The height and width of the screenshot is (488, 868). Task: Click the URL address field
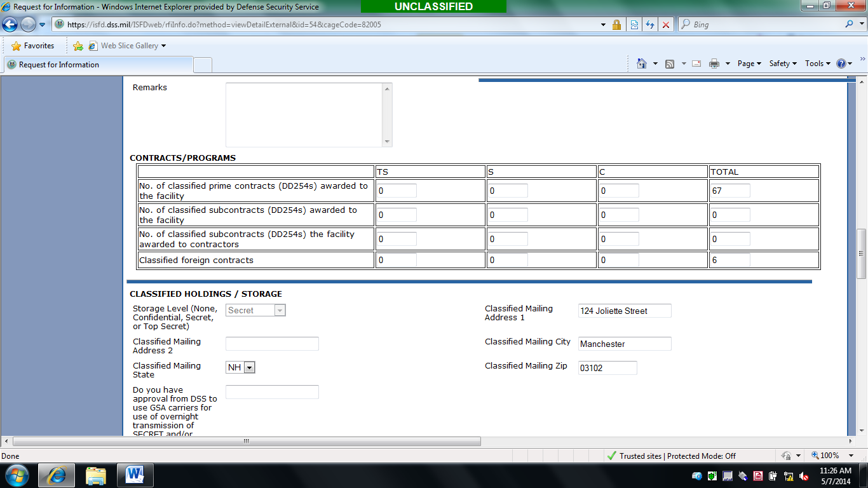[330, 25]
